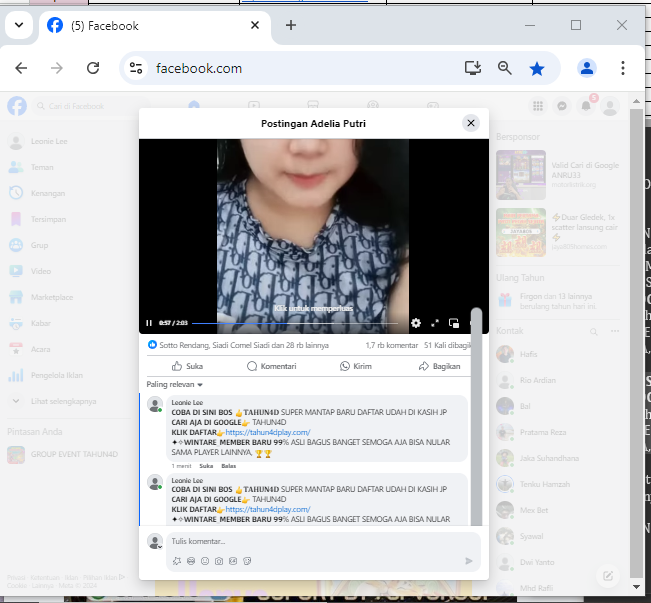Open Chrome profile icon
Screen dimensions: 651x603
[587, 68]
